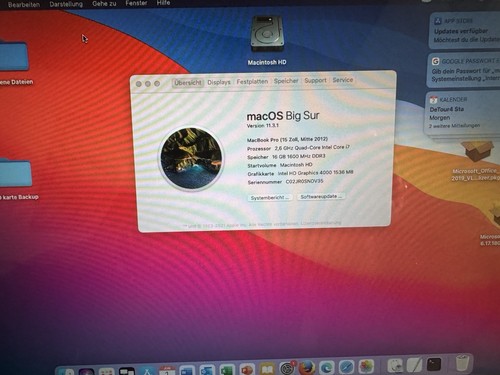Launch Siri from the dock
Screen dimensions: 500x375
(86, 371)
